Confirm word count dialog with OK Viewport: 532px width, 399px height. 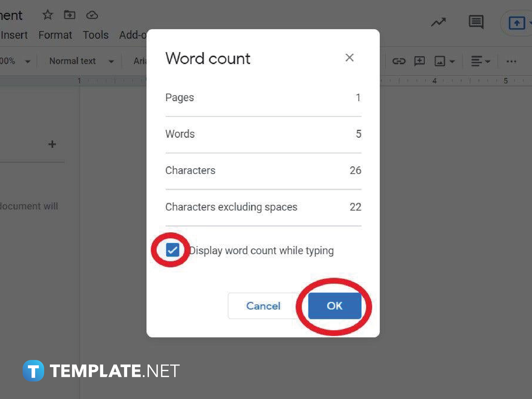point(334,306)
